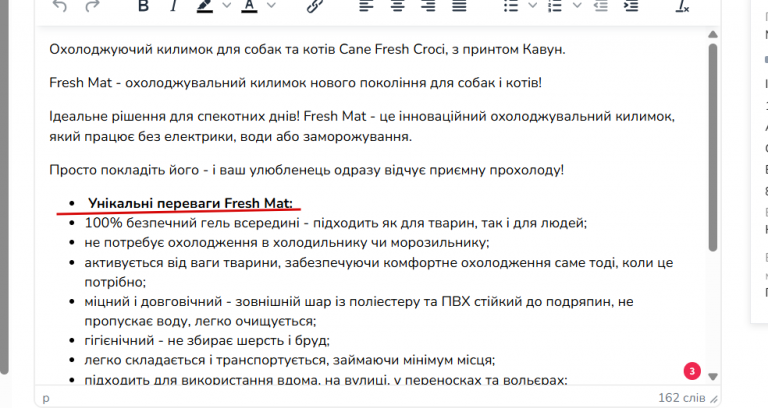The height and width of the screenshot is (408, 768).
Task: Insert a link with chain icon
Action: pyautogui.click(x=315, y=5)
